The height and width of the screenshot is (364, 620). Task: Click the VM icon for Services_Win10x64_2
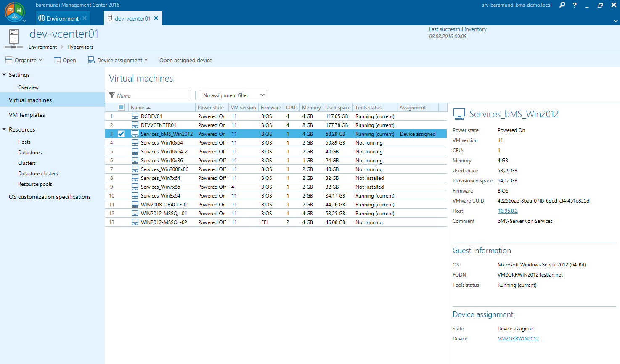click(135, 151)
